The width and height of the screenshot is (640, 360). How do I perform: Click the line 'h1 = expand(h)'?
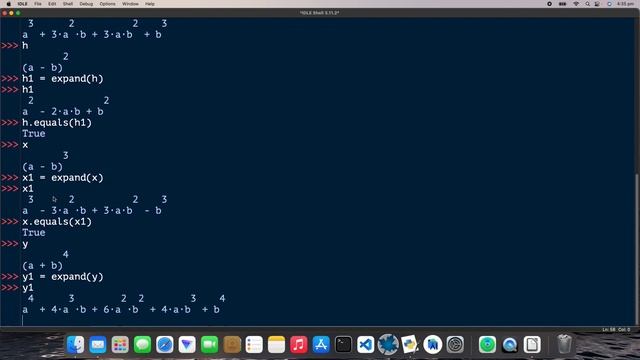pos(63,78)
